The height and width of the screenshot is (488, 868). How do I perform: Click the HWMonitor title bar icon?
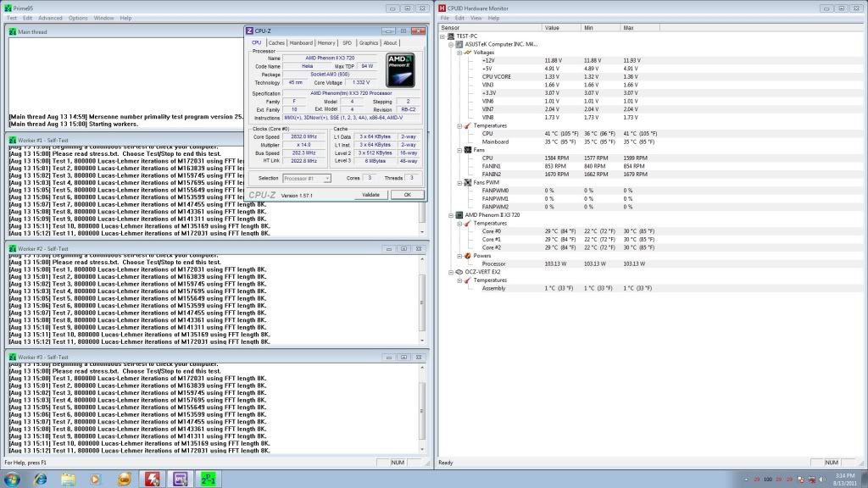pyautogui.click(x=442, y=8)
